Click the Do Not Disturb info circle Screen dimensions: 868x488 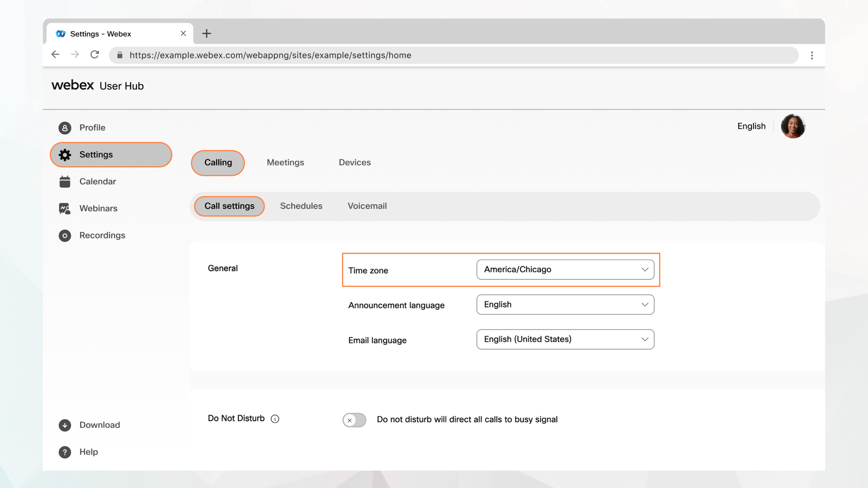275,418
